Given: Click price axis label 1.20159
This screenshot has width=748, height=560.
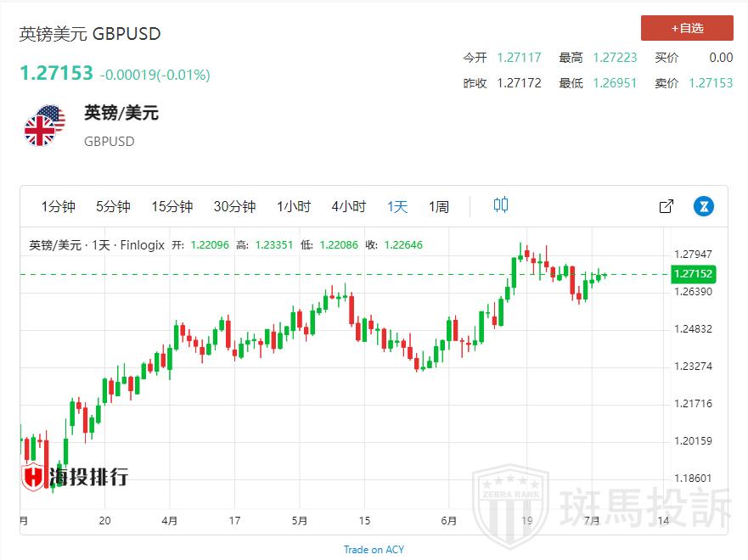Looking at the screenshot, I should tap(693, 441).
